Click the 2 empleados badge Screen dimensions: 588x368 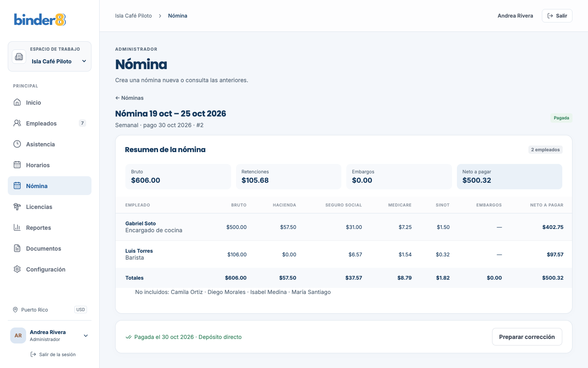[x=545, y=150]
